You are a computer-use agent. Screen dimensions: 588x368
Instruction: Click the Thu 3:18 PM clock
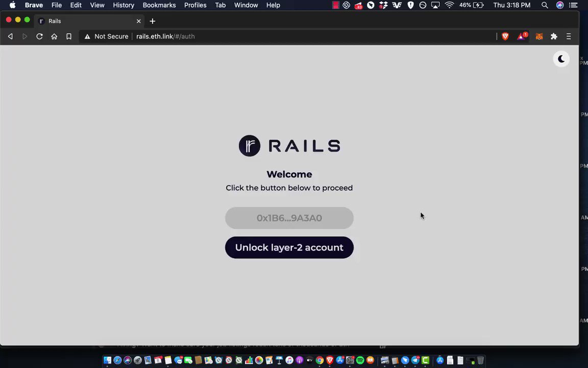(512, 5)
